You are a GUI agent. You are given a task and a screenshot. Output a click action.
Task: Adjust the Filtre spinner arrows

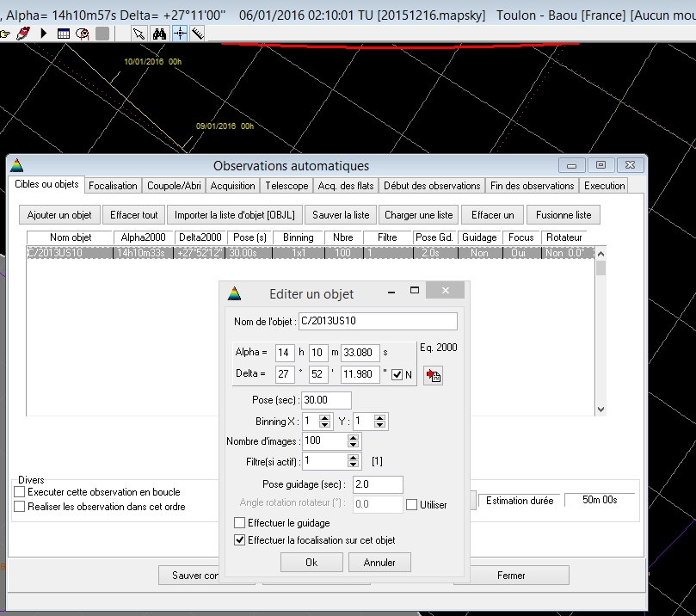tap(353, 462)
